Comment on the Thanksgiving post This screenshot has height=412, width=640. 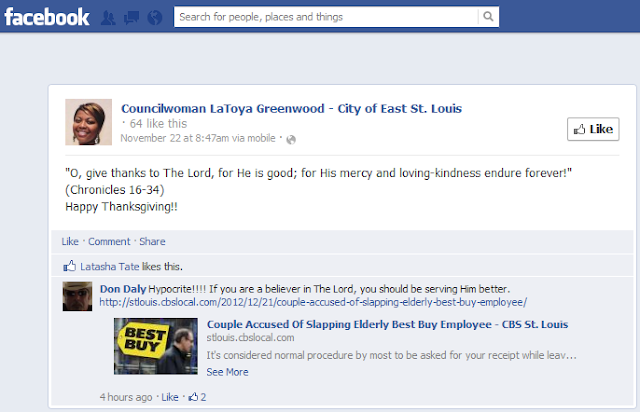pos(109,241)
